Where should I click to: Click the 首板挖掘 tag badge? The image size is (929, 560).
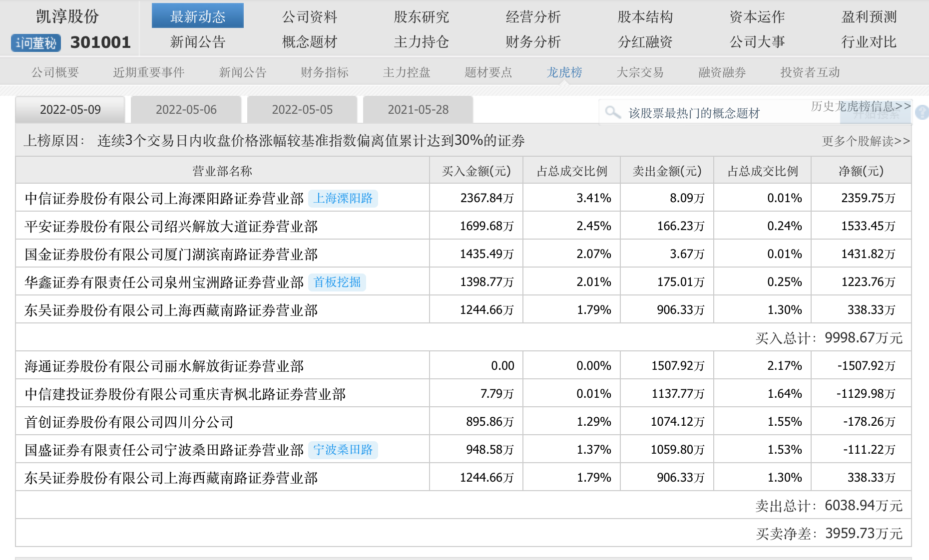[x=337, y=282]
